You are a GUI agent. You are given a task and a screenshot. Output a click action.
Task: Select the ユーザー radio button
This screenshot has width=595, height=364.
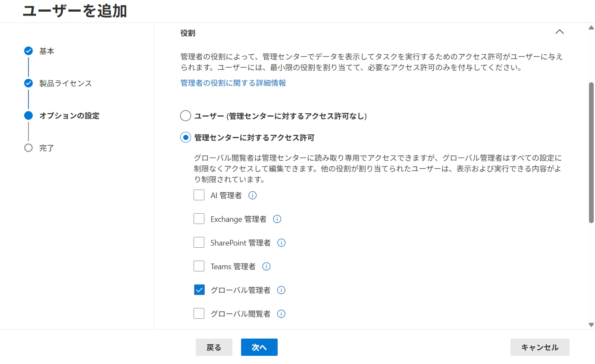(185, 115)
